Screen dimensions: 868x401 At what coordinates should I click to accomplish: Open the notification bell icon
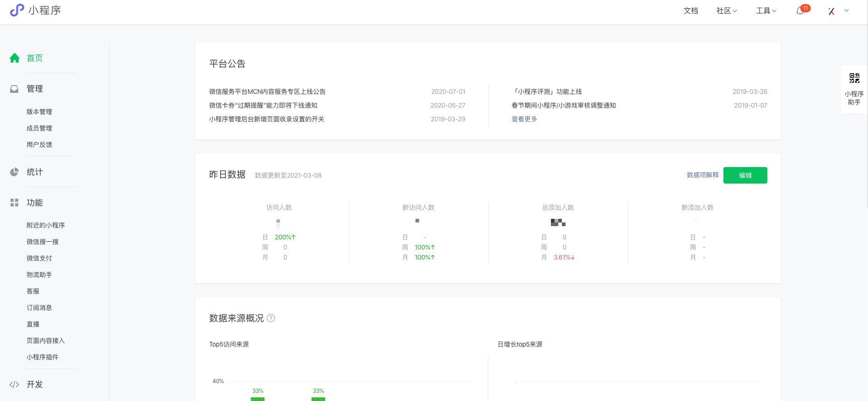point(800,11)
